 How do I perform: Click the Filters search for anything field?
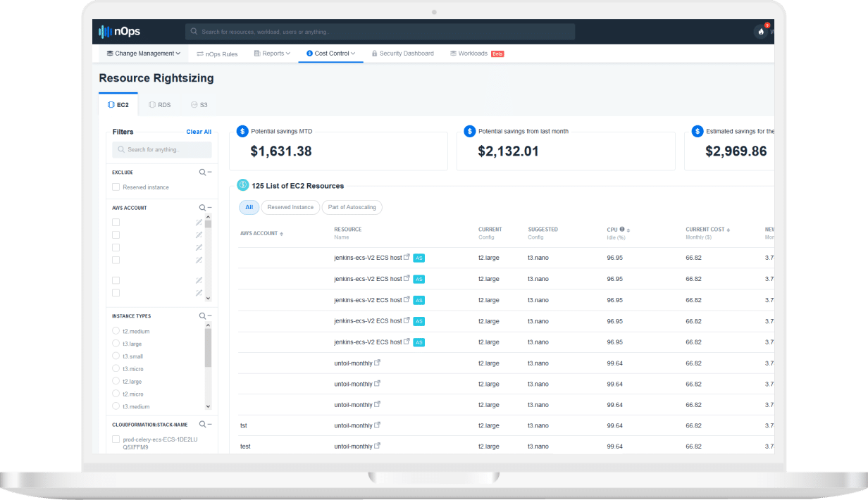click(162, 149)
